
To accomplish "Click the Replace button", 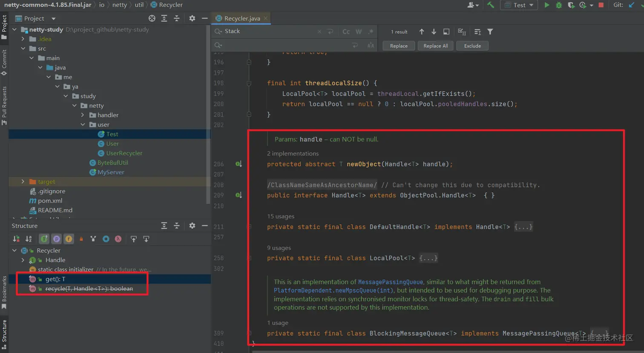I will [399, 46].
